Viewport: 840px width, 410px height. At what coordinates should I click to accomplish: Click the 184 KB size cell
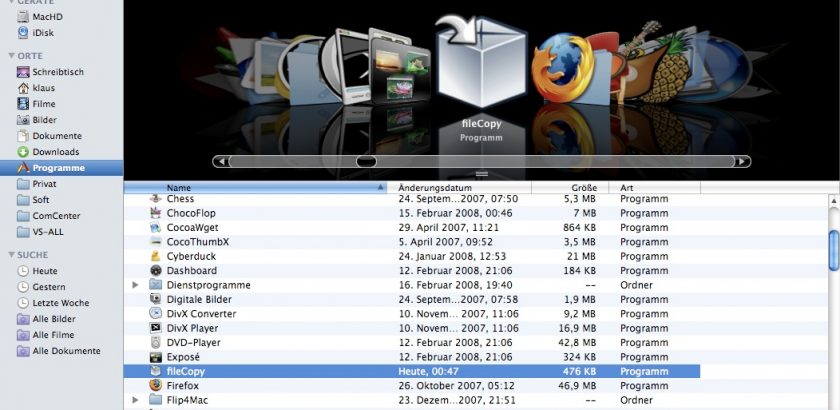580,271
